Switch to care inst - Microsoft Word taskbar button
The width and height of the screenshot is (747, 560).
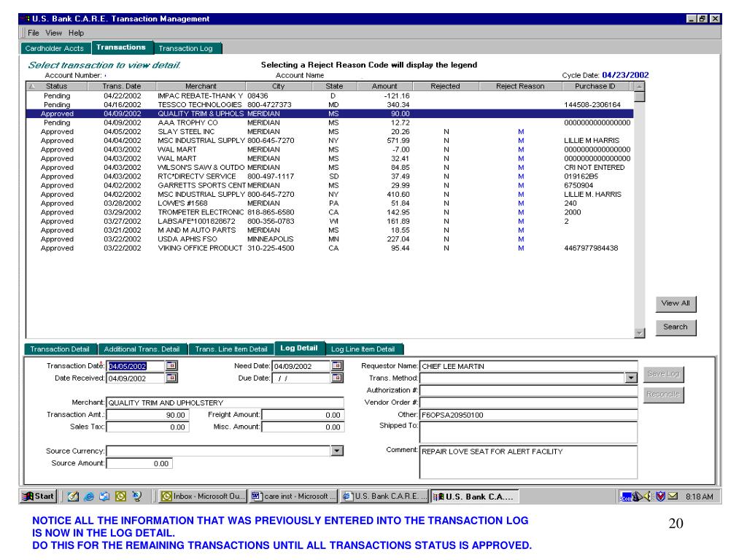point(294,496)
